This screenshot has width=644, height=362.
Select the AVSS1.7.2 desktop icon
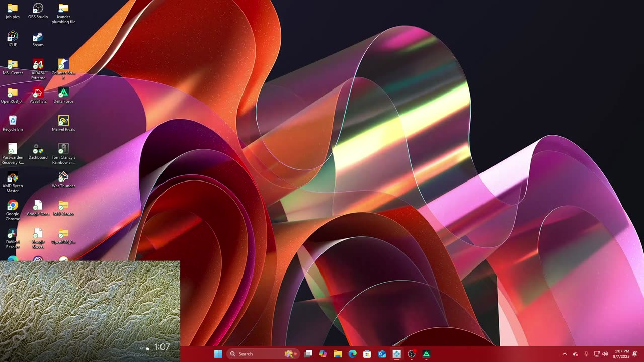[38, 96]
